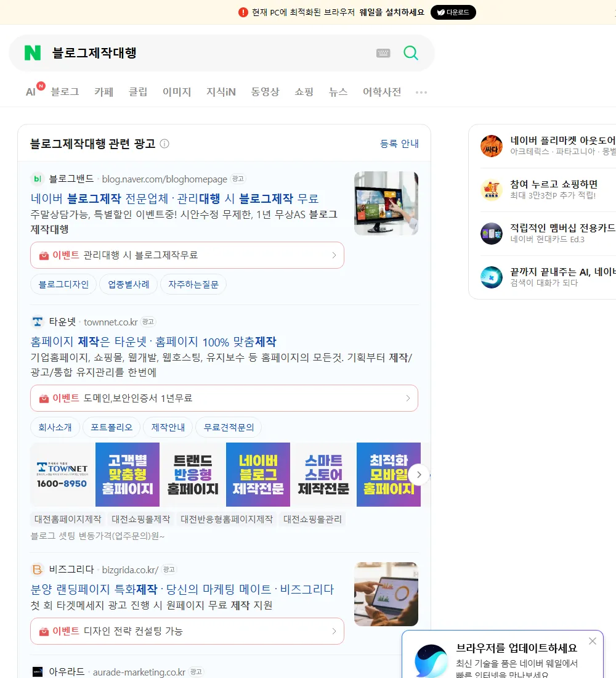Click the 회사소개 chip
This screenshot has height=678, width=616.
55,427
